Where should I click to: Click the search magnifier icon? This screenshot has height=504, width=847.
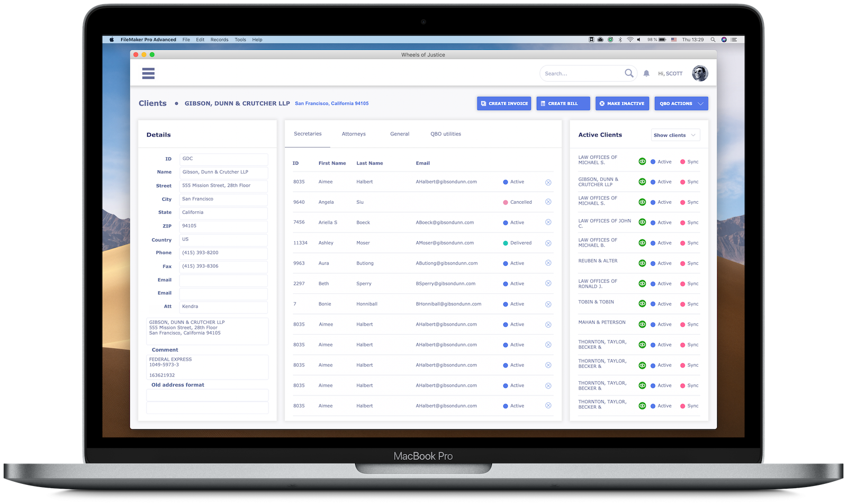[629, 74]
